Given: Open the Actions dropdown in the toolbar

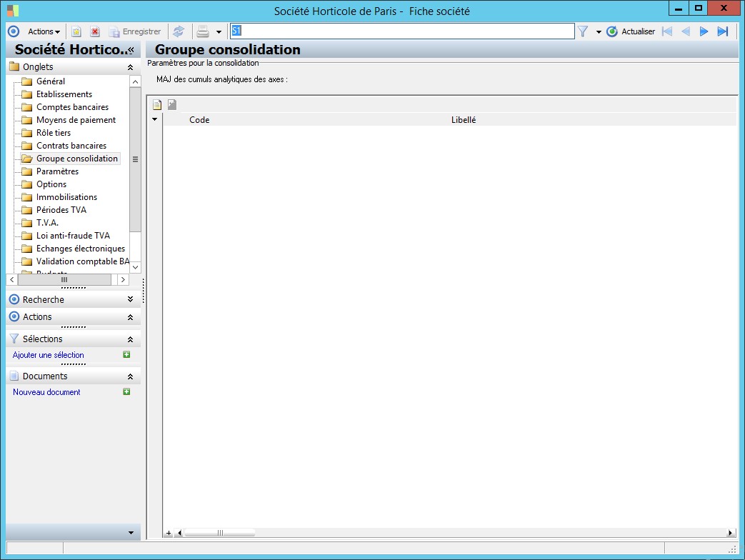Looking at the screenshot, I should click(x=44, y=31).
